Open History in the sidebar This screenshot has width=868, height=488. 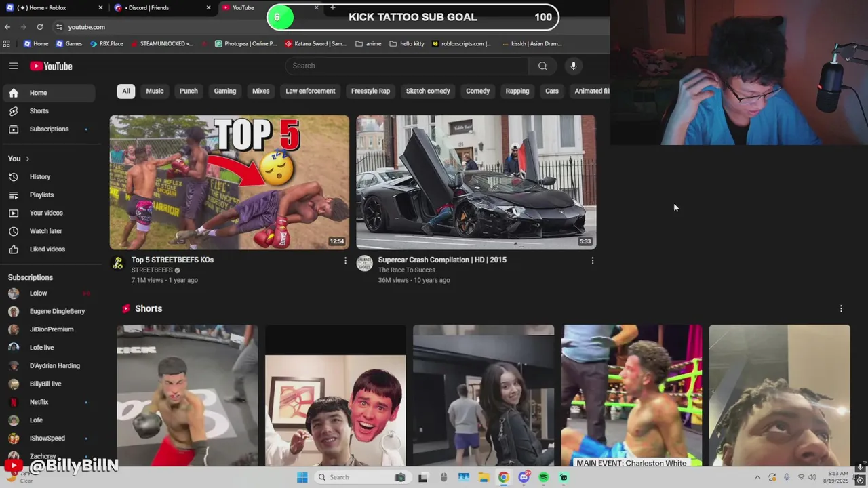tap(49, 177)
